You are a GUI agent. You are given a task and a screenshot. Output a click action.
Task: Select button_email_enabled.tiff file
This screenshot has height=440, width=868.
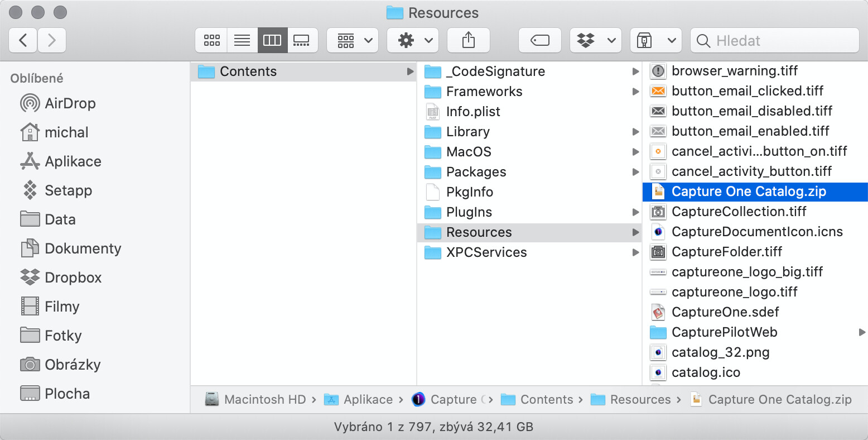(755, 131)
